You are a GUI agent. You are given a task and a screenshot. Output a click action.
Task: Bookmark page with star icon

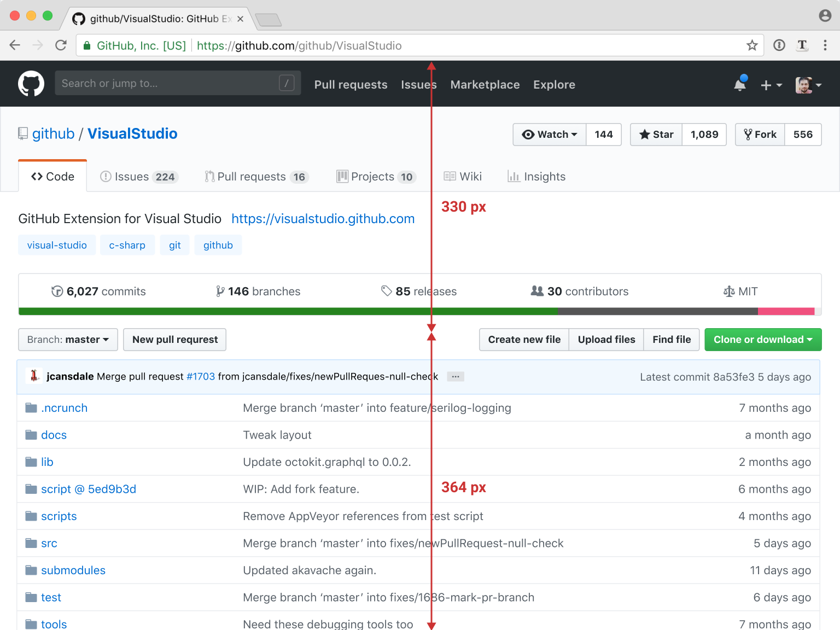click(752, 45)
